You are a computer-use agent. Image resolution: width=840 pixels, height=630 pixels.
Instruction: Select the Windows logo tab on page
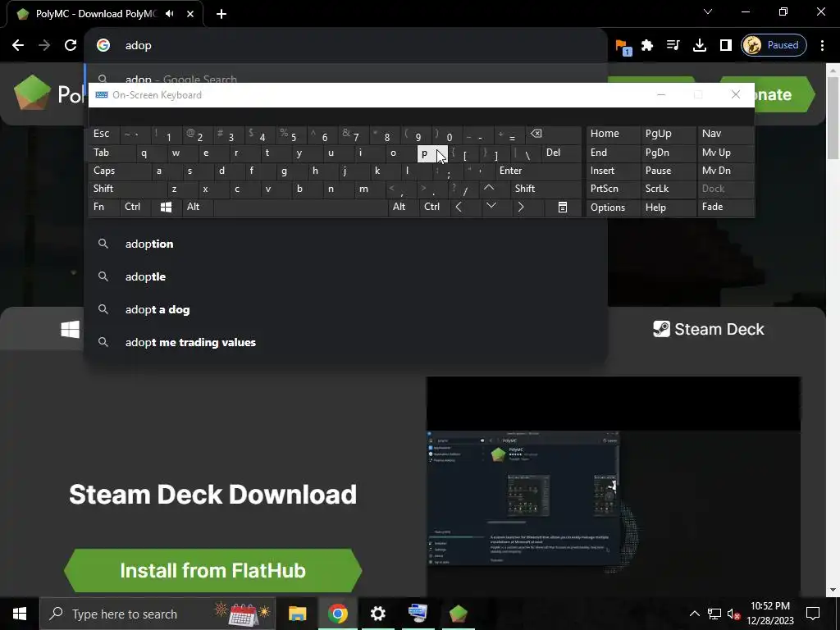tap(70, 329)
